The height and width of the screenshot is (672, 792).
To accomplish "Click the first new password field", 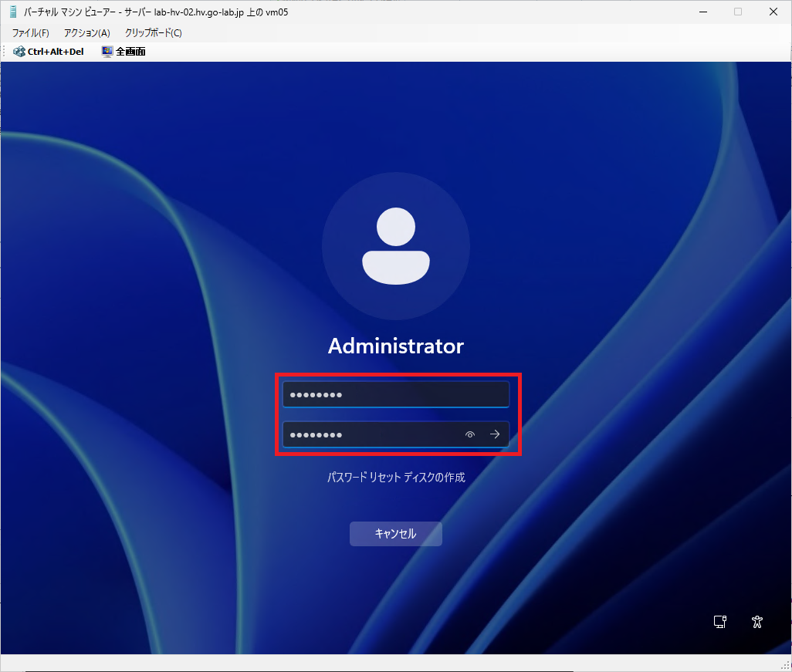I will point(395,394).
